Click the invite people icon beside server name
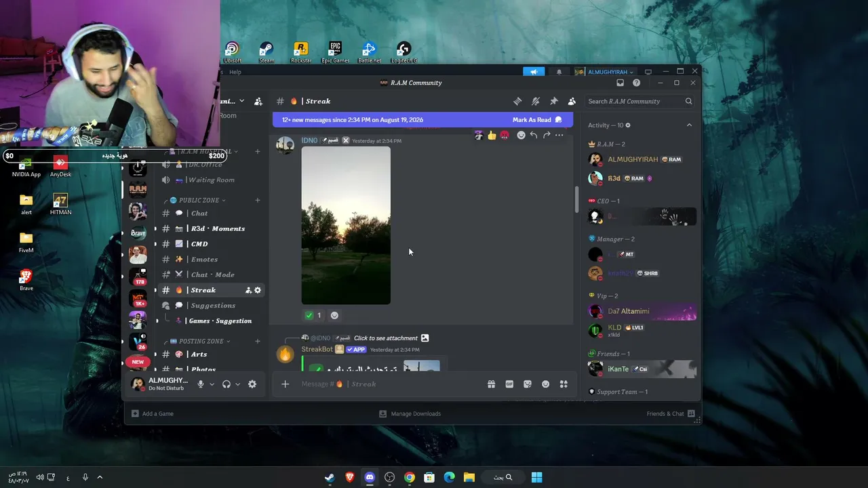The image size is (868, 488). (258, 101)
